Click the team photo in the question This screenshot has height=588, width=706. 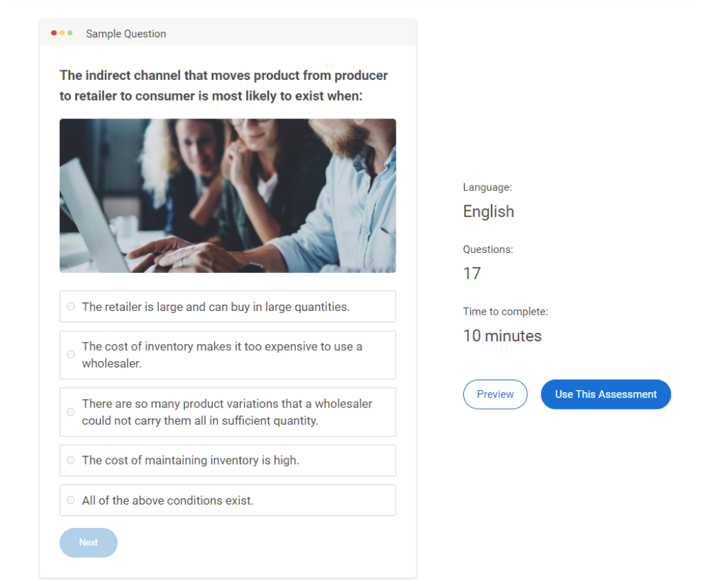228,195
